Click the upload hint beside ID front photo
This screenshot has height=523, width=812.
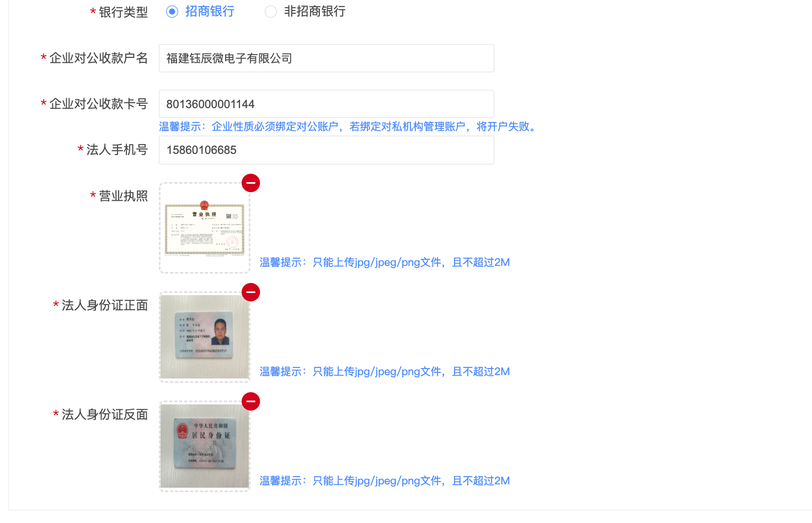pyautogui.click(x=384, y=372)
